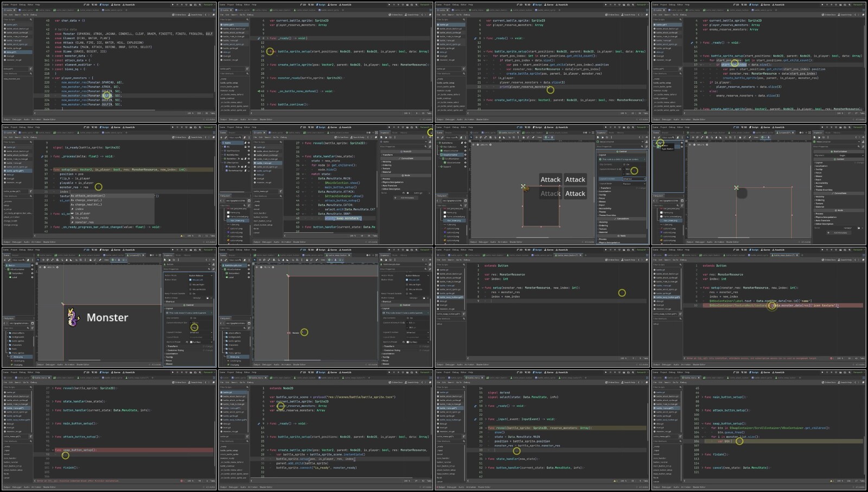Unfold the collapsed reveal function on line 27
The width and height of the screenshot is (868, 492).
pos(52,388)
